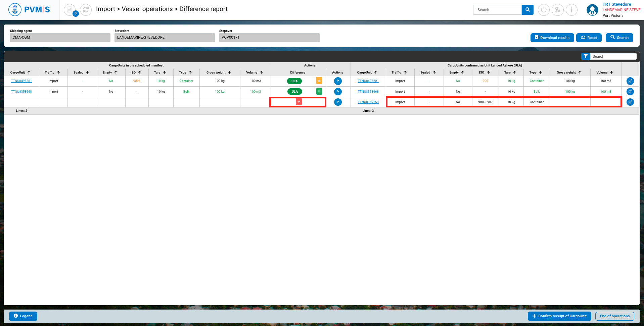Open the settings gears icon

point(558,10)
